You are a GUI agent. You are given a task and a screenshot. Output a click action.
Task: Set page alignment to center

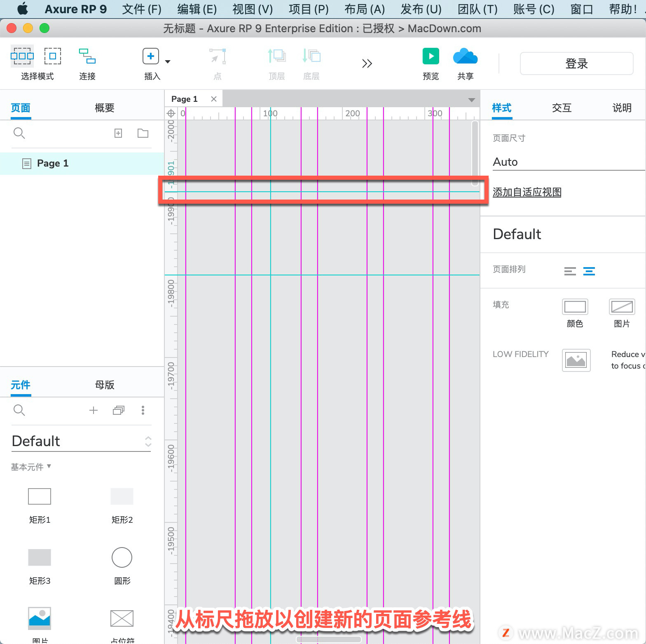[x=589, y=271]
